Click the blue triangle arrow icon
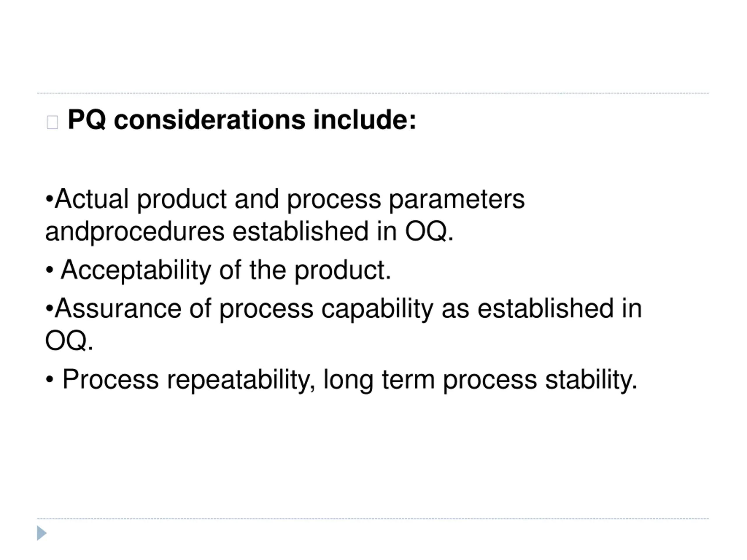 point(41,533)
